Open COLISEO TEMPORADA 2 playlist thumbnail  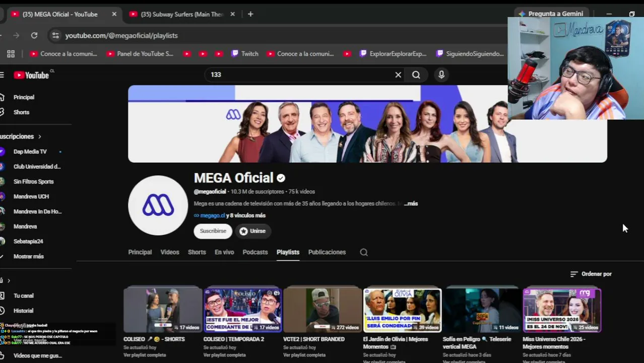[242, 310]
